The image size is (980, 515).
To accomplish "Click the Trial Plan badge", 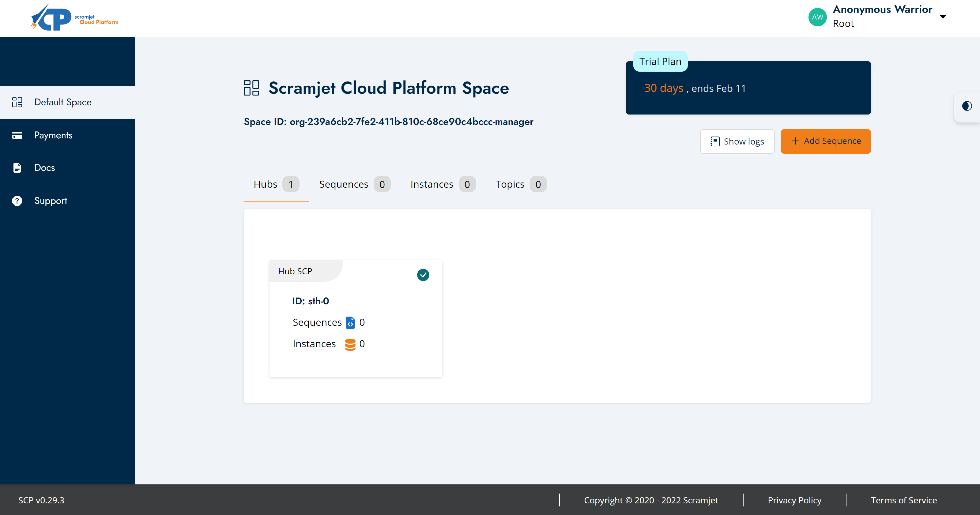I will coord(660,61).
